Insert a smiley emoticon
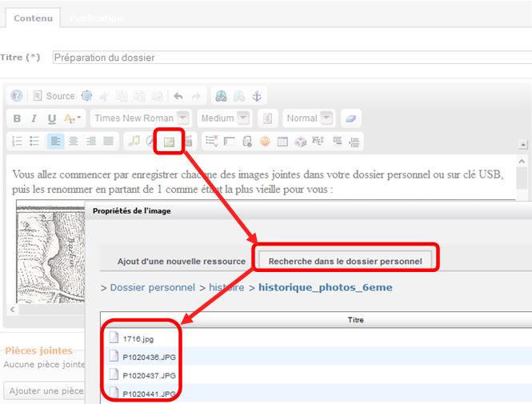532x404 pixels. (x=265, y=142)
